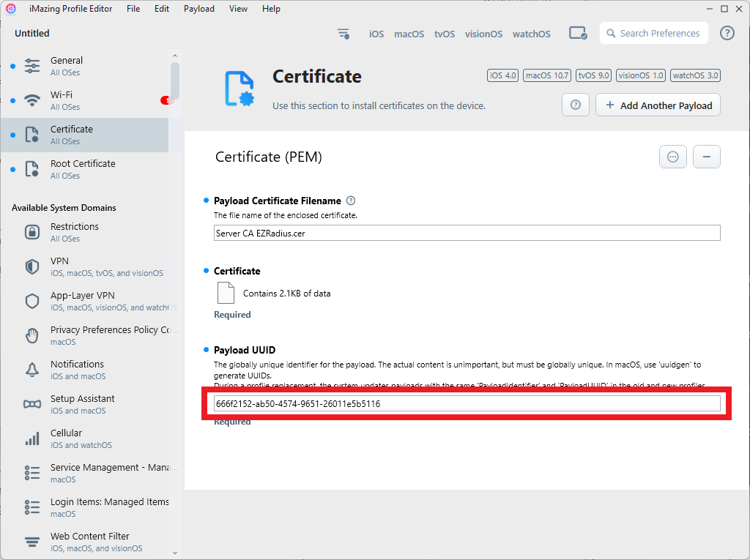750x560 pixels.
Task: Open the Payload menu
Action: click(199, 9)
